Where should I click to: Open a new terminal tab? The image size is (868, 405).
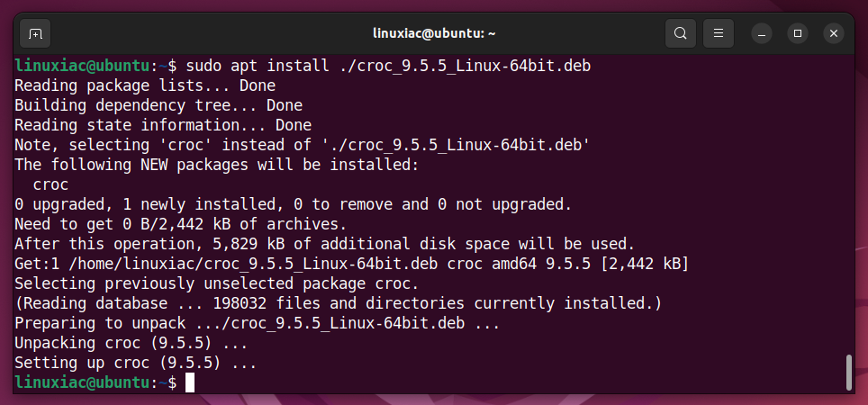point(35,34)
